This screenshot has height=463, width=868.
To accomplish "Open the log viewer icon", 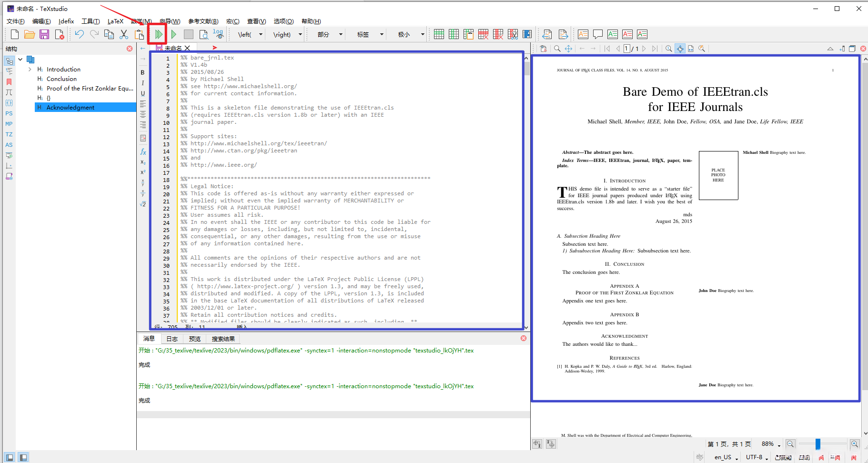I will pos(218,34).
